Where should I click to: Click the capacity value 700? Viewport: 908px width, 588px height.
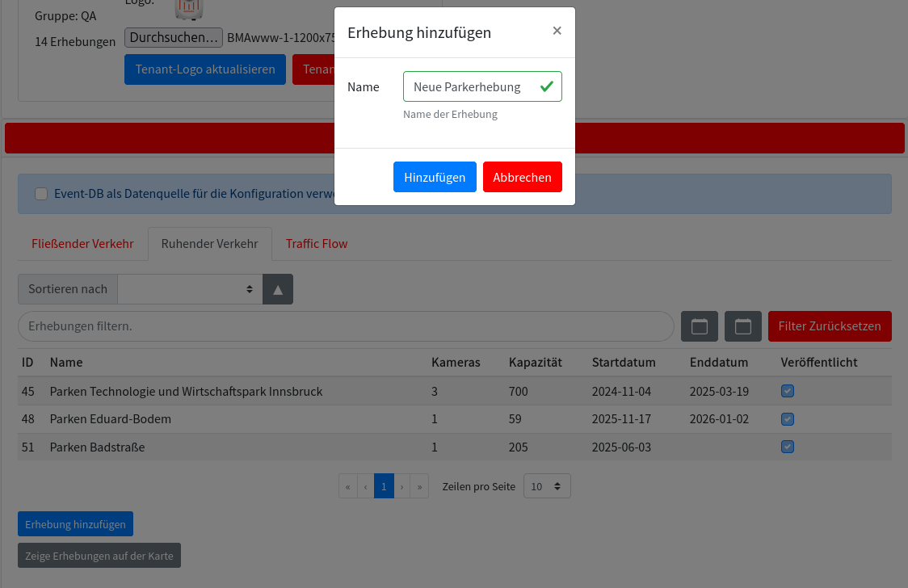[519, 392]
